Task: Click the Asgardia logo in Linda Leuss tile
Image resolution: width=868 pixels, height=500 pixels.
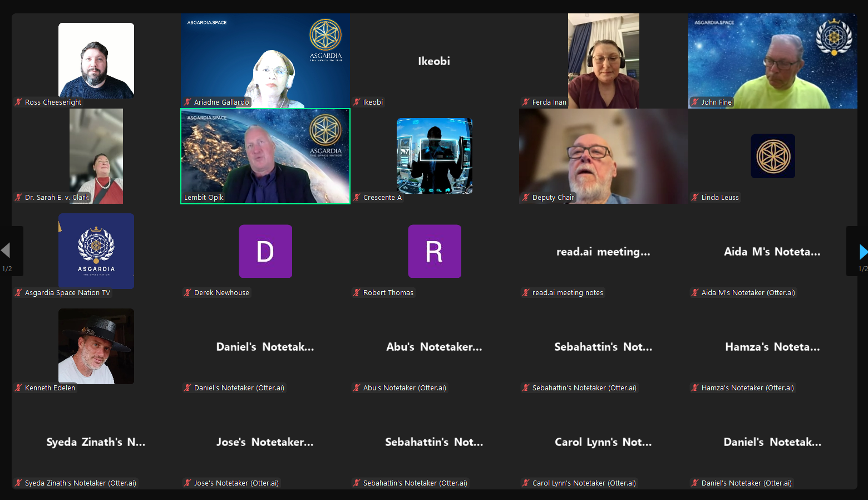Action: point(773,156)
